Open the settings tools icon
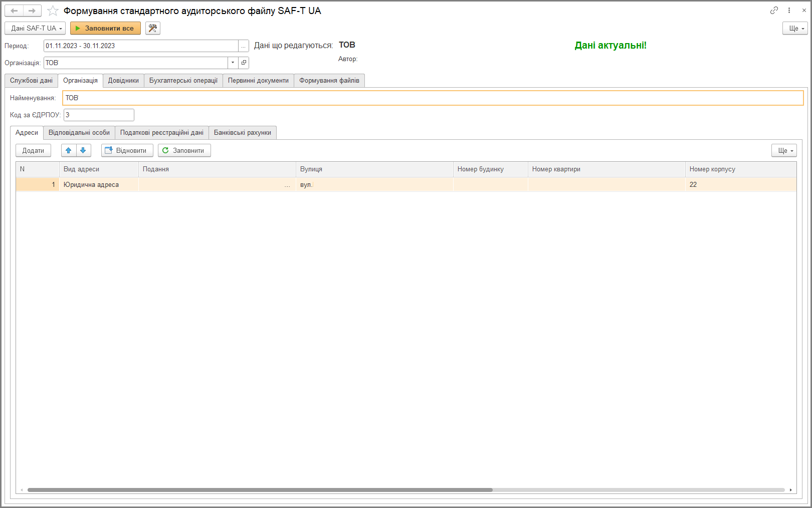This screenshot has width=812, height=508. pos(153,28)
